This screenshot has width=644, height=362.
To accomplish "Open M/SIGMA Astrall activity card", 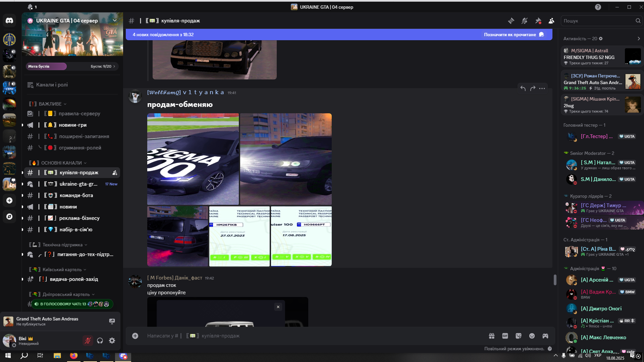I will click(x=602, y=56).
